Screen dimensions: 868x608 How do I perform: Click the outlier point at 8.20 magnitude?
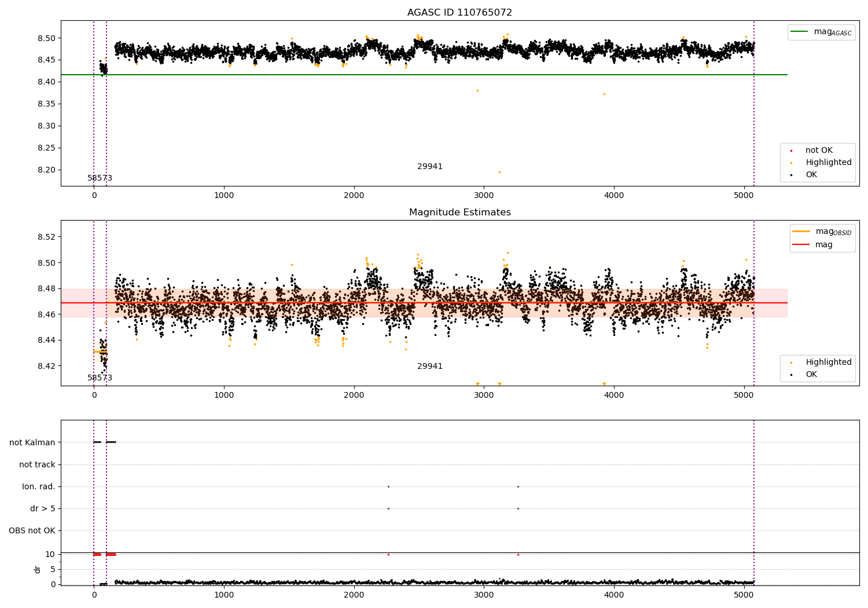[499, 172]
